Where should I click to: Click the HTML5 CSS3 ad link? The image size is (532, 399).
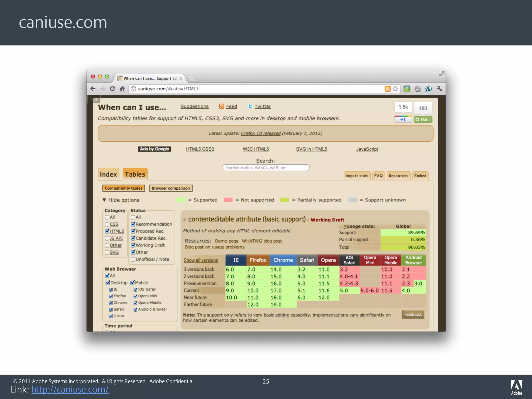pyautogui.click(x=200, y=149)
